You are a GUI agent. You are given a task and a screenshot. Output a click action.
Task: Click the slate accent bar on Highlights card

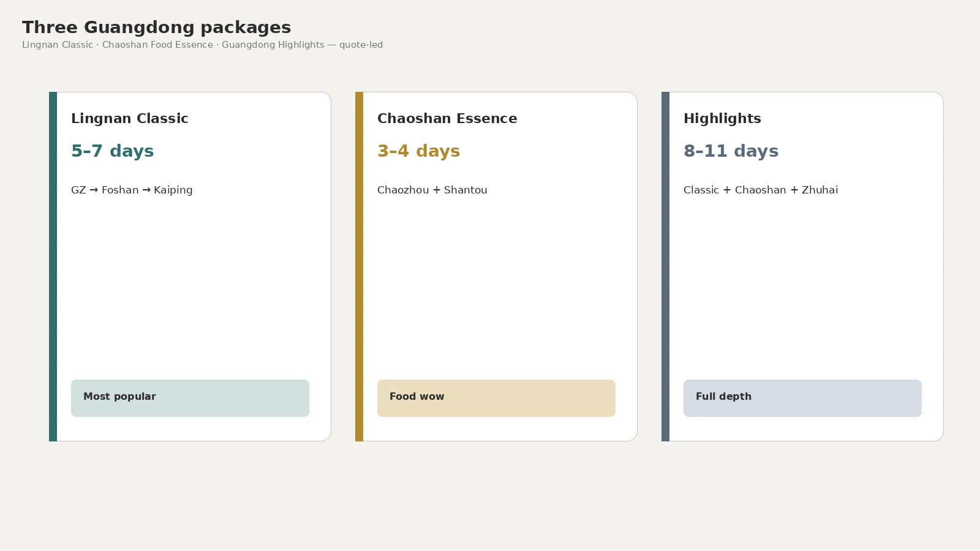(665, 266)
